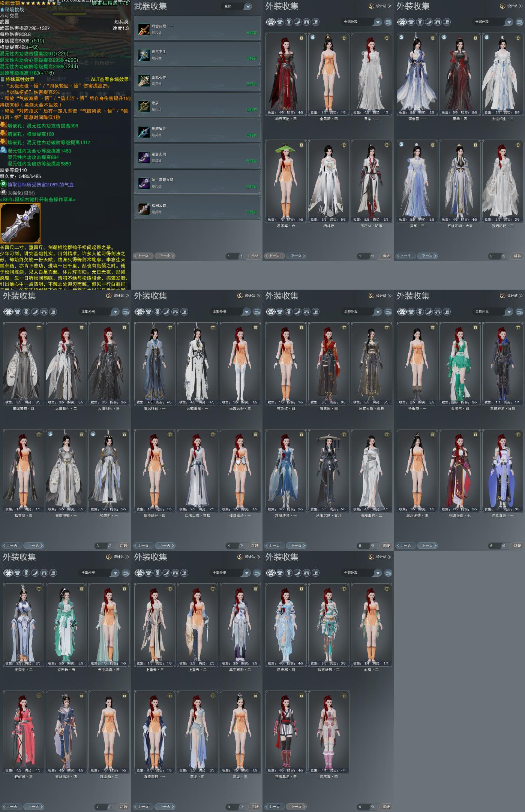Click trash icon on 蒙龙·四 outfit card
Viewport: 525px width, 812px height.
(x=213, y=695)
